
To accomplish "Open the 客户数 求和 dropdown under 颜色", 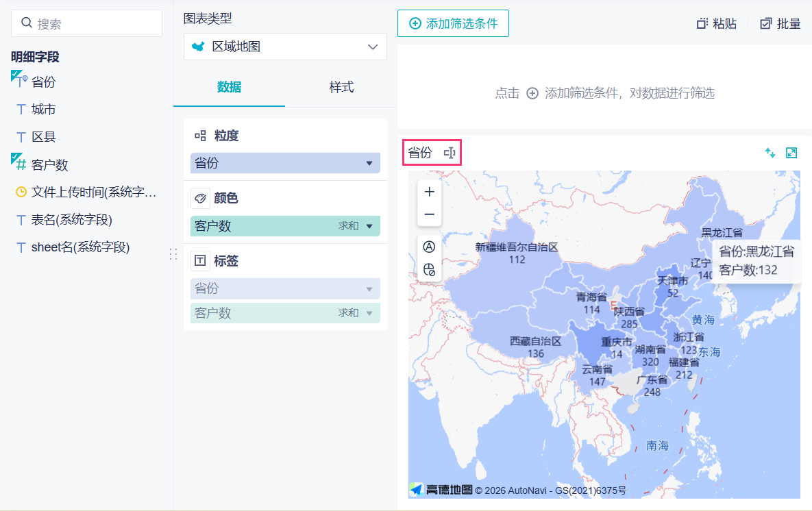I will coord(285,226).
